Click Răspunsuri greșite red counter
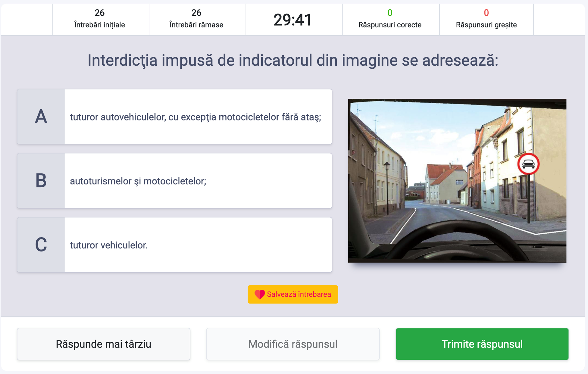The image size is (588, 374). pyautogui.click(x=486, y=19)
